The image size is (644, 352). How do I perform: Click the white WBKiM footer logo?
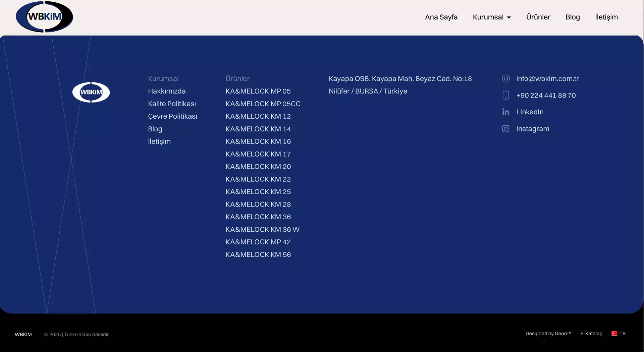[x=91, y=92]
